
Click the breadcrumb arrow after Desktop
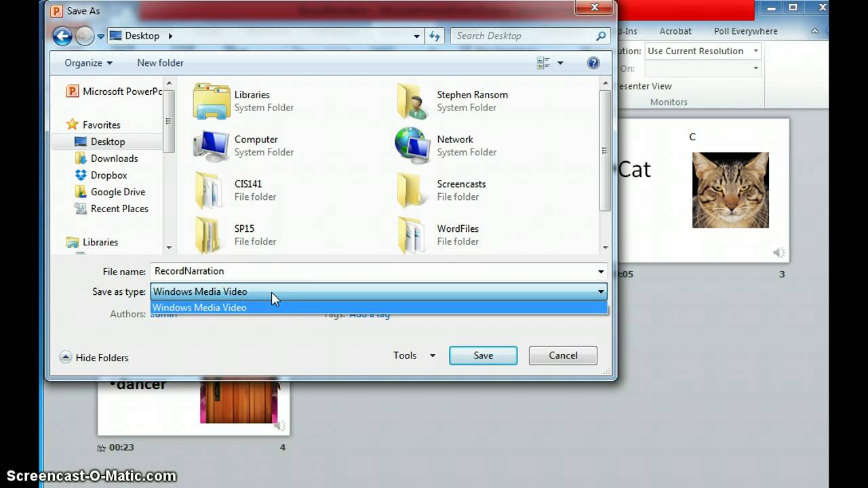pyautogui.click(x=170, y=36)
